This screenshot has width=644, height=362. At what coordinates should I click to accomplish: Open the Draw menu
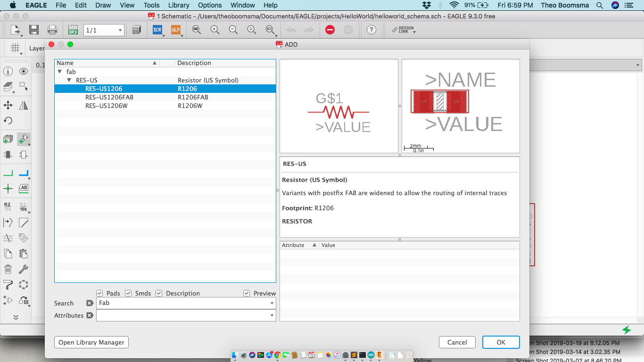[103, 5]
